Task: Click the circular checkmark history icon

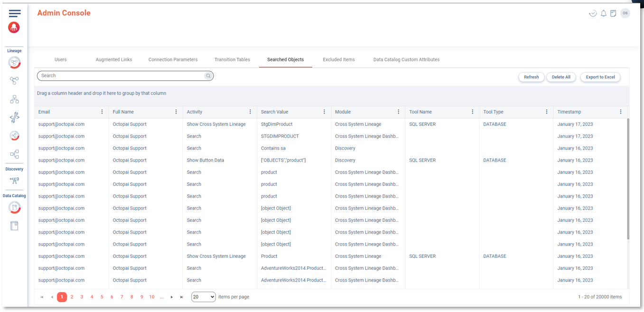Action: tap(593, 13)
